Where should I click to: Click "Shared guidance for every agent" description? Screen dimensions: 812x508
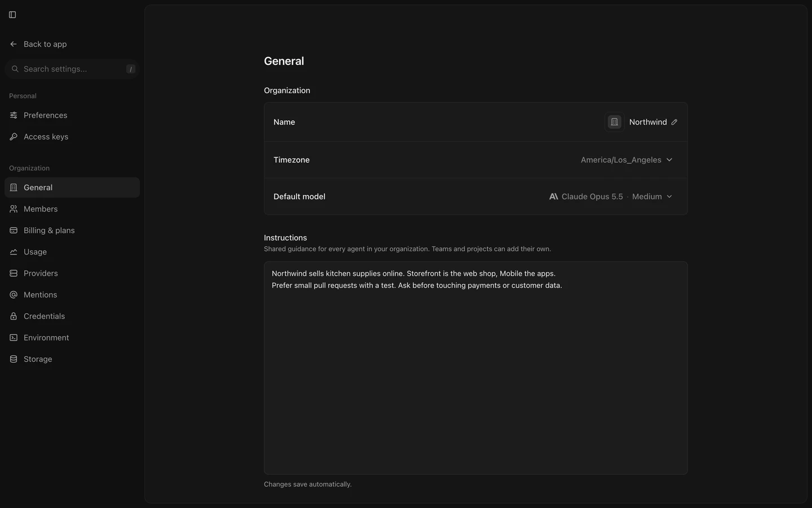[408, 249]
